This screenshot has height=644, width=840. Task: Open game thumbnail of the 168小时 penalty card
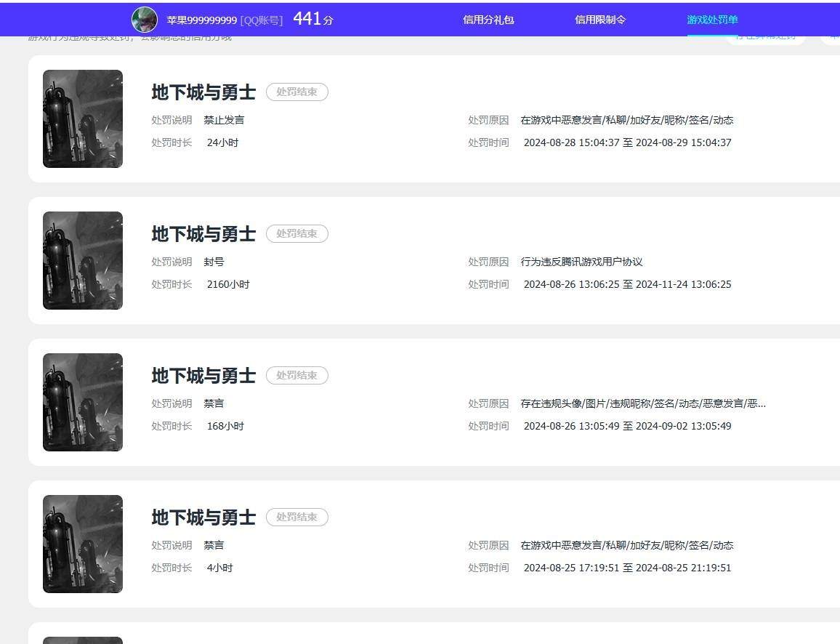pyautogui.click(x=83, y=403)
